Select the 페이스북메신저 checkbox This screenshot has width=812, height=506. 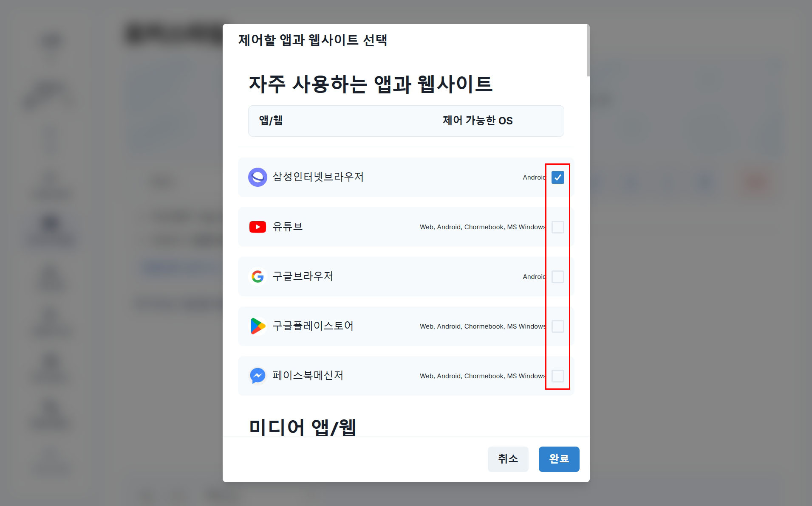[557, 376]
